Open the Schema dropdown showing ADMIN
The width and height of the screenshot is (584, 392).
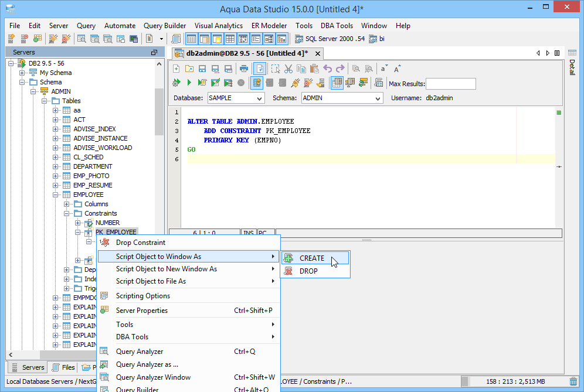click(342, 98)
